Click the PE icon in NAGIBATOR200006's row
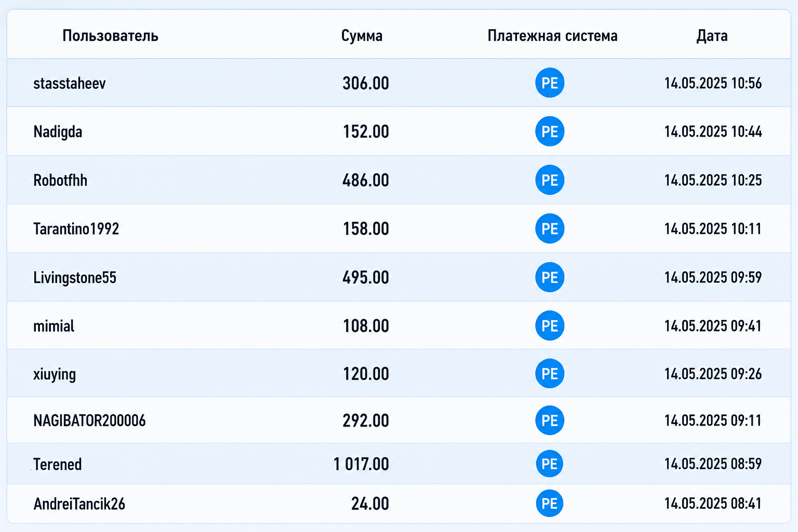 [550, 420]
